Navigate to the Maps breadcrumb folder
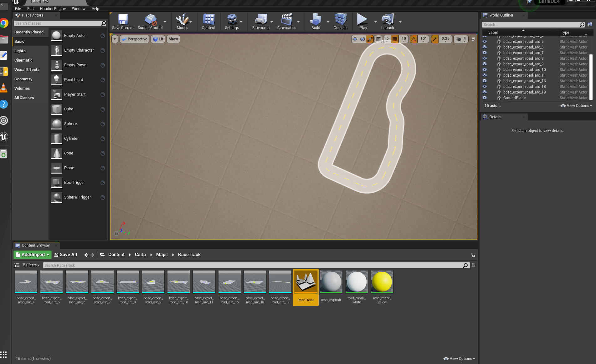This screenshot has width=596, height=364. [x=162, y=255]
